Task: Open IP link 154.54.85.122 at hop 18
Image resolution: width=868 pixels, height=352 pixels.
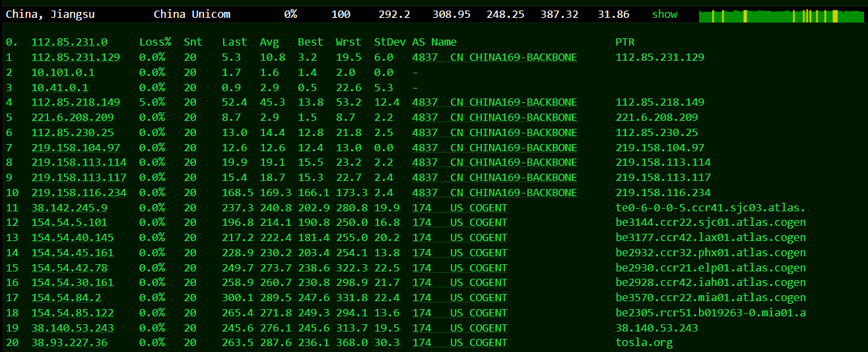Action: tap(73, 313)
